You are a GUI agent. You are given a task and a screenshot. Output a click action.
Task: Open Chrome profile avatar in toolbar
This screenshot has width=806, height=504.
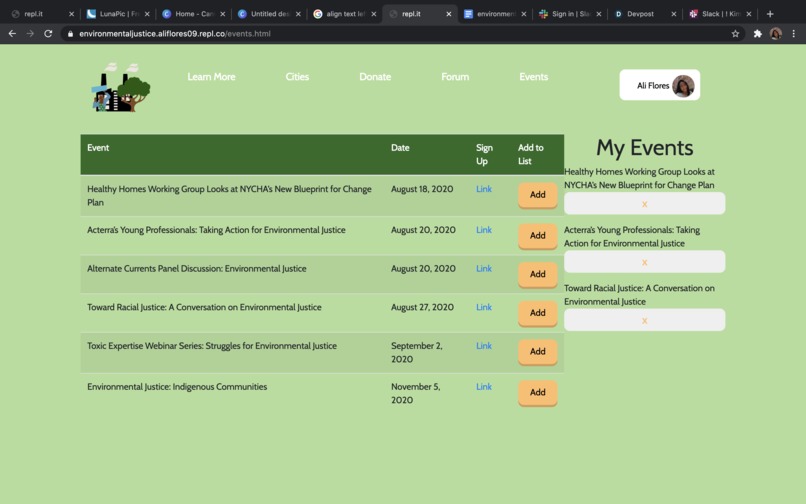775,33
